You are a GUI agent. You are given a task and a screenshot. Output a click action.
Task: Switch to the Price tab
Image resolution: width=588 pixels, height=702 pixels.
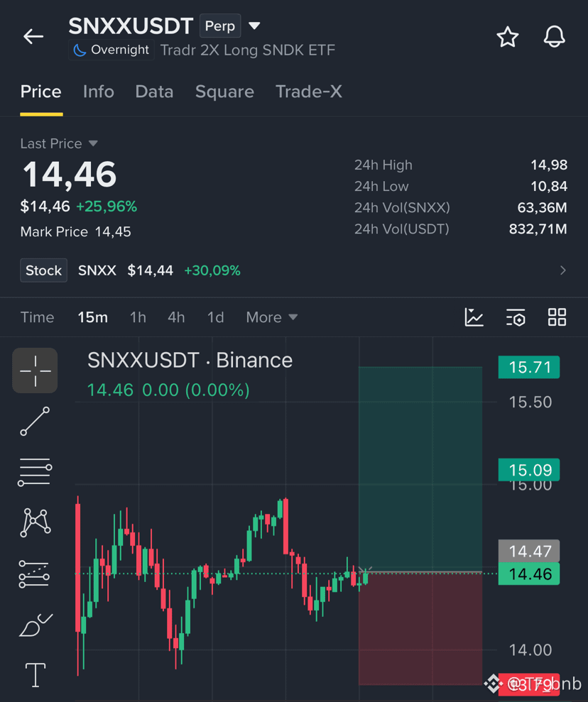(x=40, y=92)
